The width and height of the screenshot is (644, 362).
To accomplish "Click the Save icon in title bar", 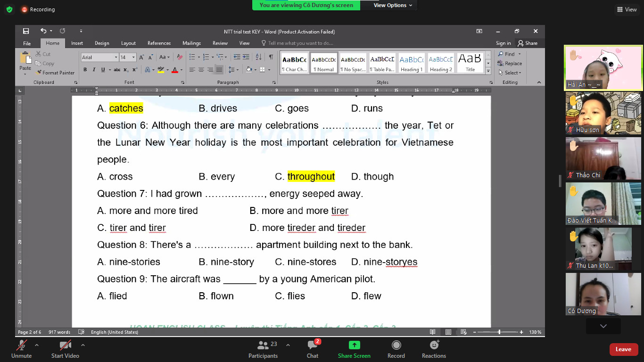I will [x=26, y=31].
